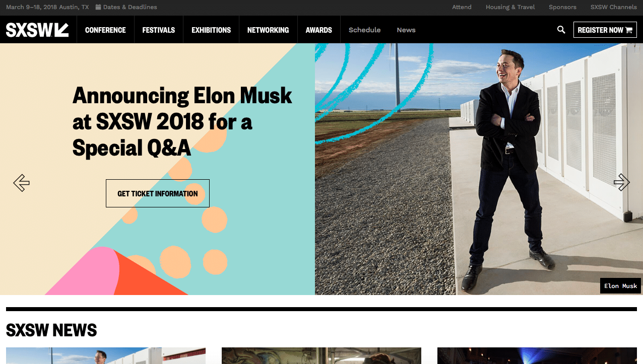
Task: Expand the Exhibitions menu
Action: [x=211, y=30]
